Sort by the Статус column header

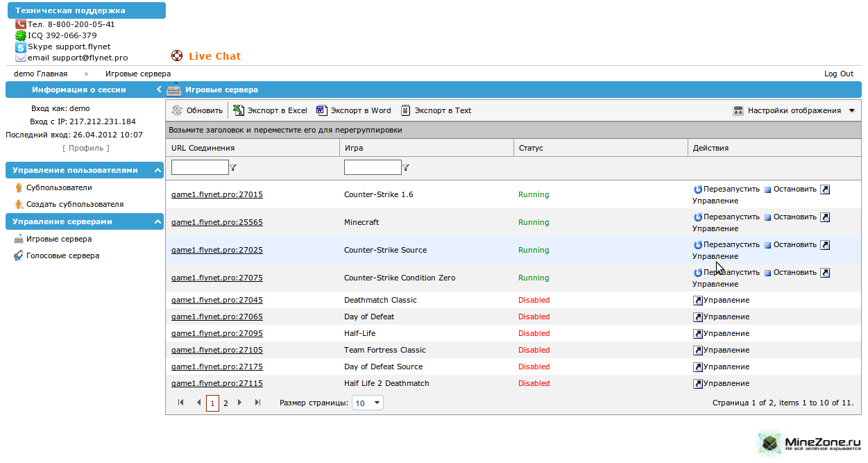click(x=531, y=148)
